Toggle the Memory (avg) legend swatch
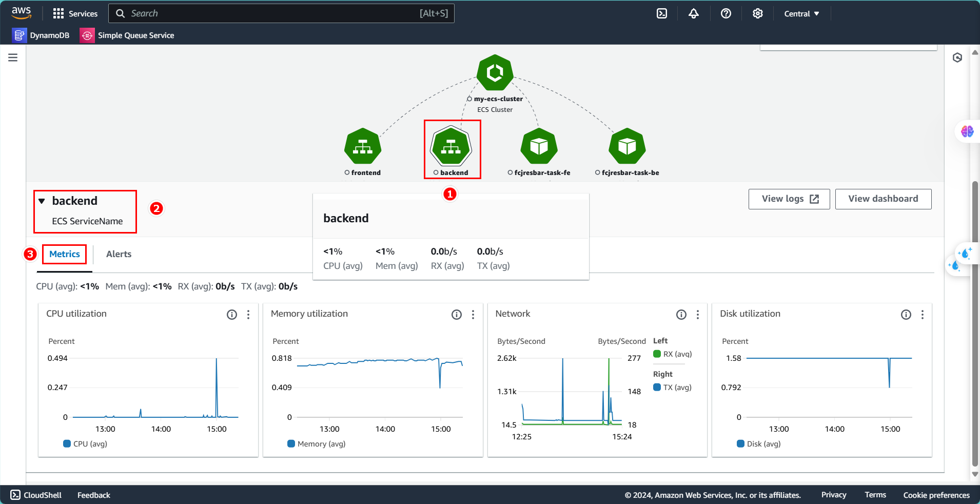Screen dimensions: 980x504 (x=291, y=443)
